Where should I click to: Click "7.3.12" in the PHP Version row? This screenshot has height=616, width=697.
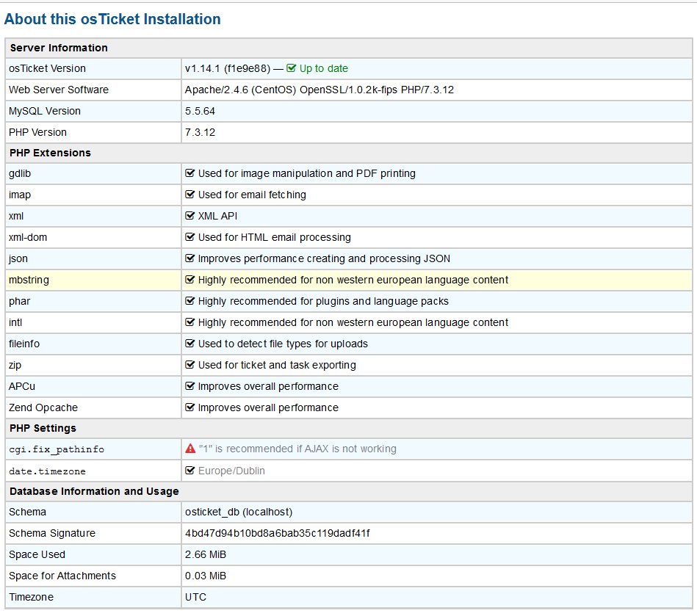click(x=200, y=132)
